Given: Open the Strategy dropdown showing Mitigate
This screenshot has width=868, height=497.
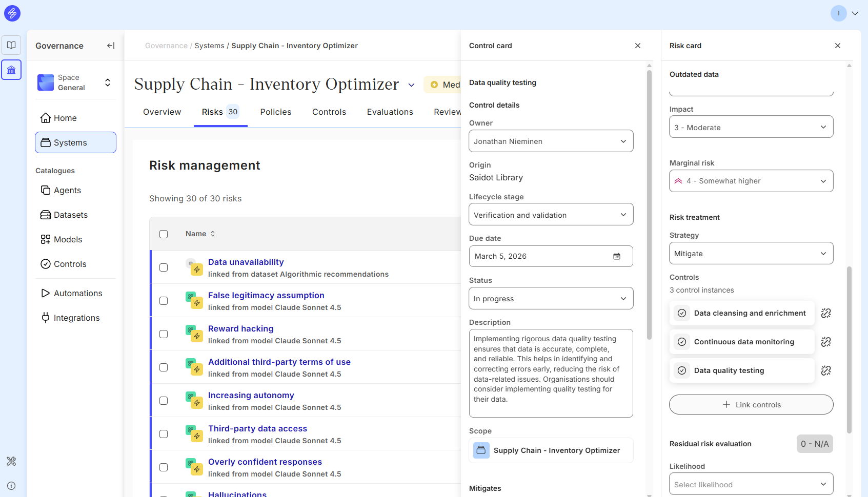Looking at the screenshot, I should click(x=751, y=254).
